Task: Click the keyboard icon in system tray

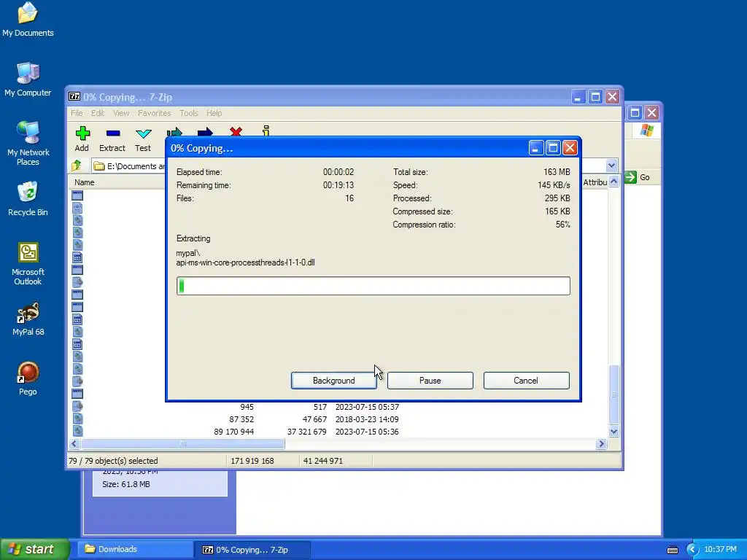Action: point(673,550)
